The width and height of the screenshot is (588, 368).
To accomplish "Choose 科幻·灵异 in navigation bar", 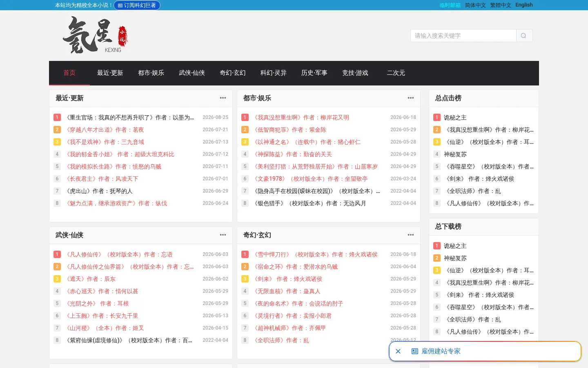I will click(x=274, y=73).
